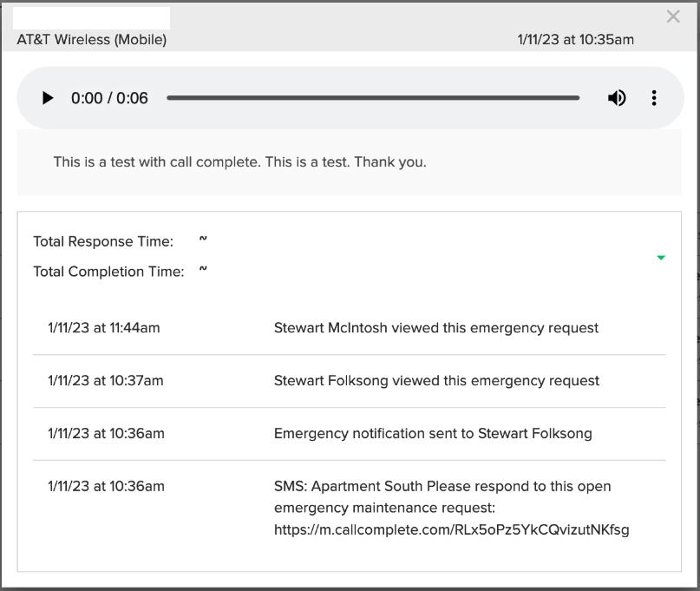The width and height of the screenshot is (700, 591).
Task: Select 'Stewart McIntosh viewed this emergency request'
Action: click(x=435, y=328)
